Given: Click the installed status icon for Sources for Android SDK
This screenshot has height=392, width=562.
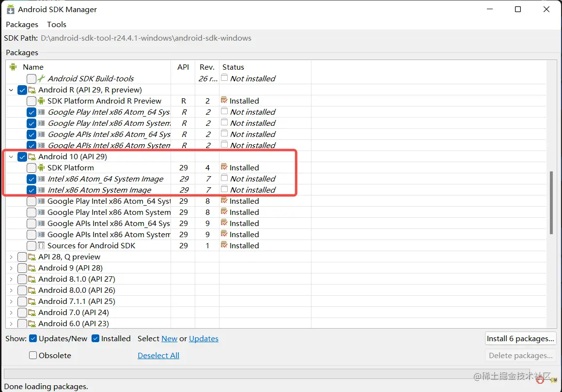Looking at the screenshot, I should click(x=224, y=245).
